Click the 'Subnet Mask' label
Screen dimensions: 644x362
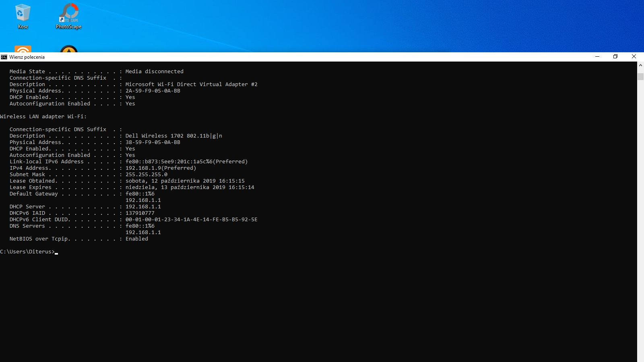point(27,175)
